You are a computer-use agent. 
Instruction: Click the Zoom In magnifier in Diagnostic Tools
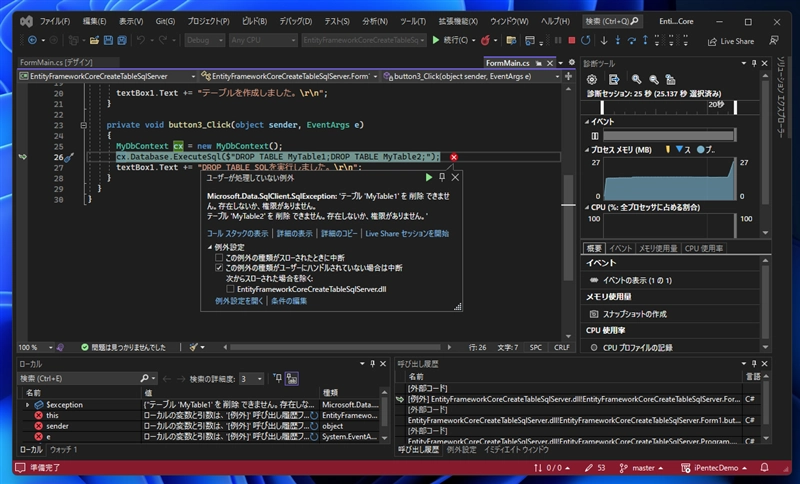pyautogui.click(x=636, y=80)
